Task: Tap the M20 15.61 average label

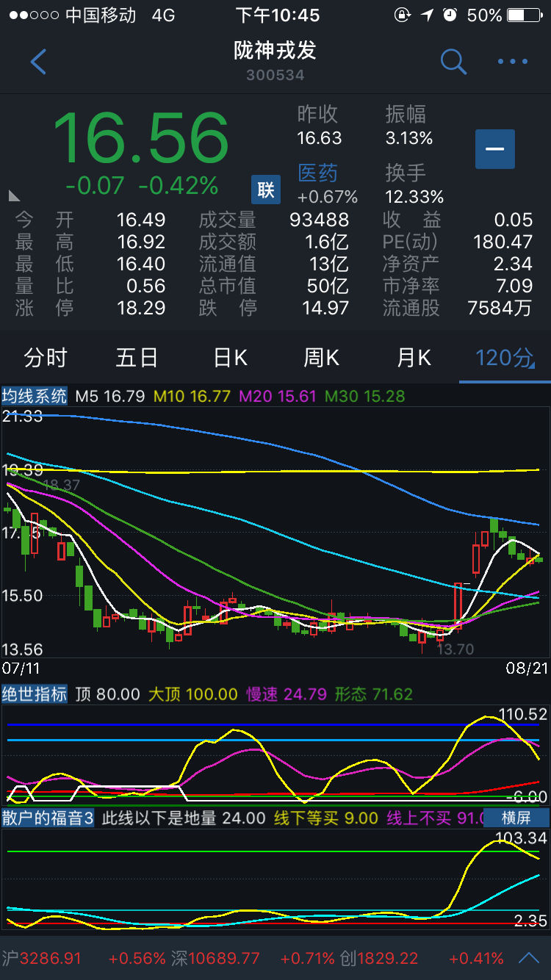Action: click(277, 396)
